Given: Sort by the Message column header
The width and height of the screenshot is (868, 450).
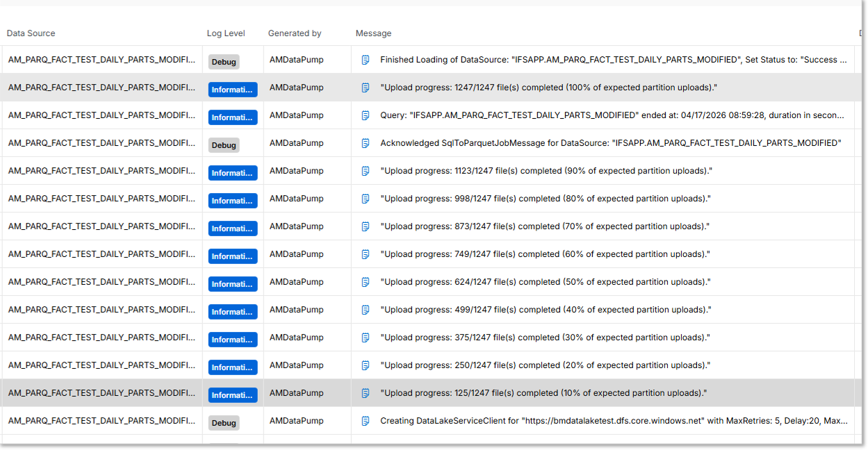Looking at the screenshot, I should coord(373,33).
